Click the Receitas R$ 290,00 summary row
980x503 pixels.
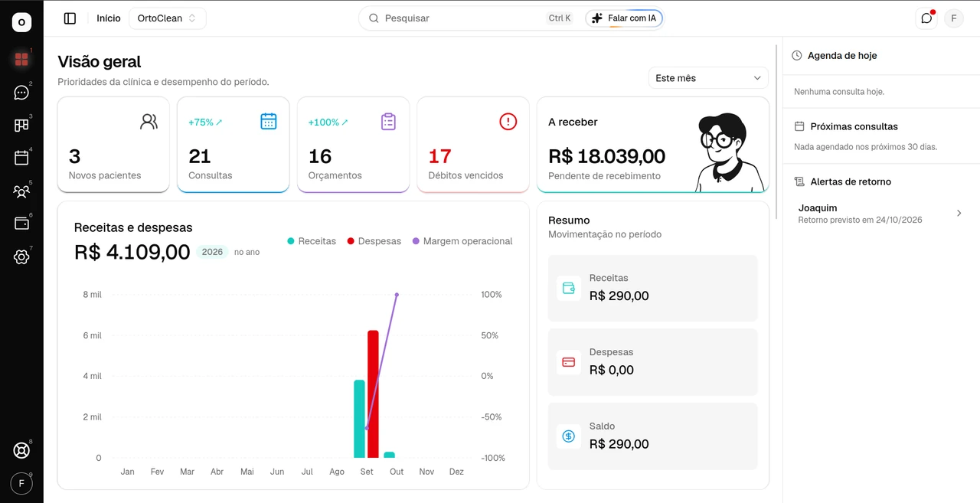[x=653, y=288]
